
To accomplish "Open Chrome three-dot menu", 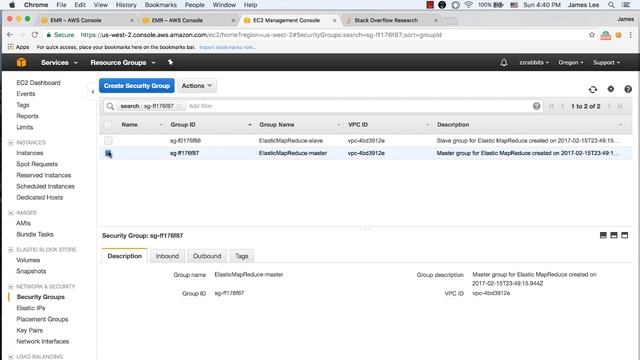I will click(x=631, y=35).
